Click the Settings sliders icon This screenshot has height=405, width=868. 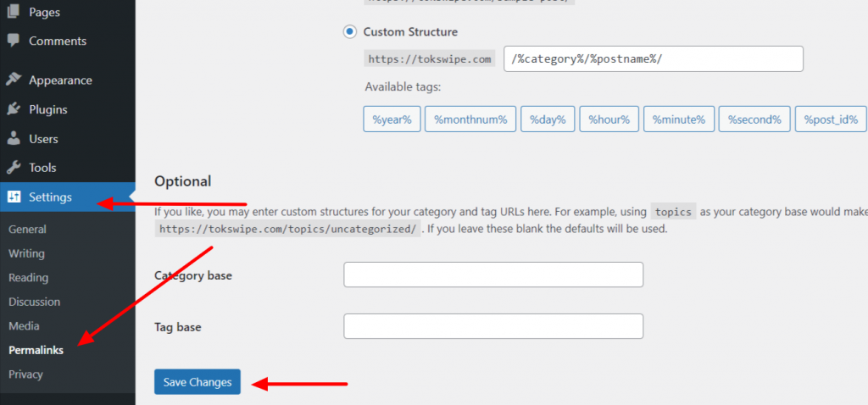[x=14, y=197]
